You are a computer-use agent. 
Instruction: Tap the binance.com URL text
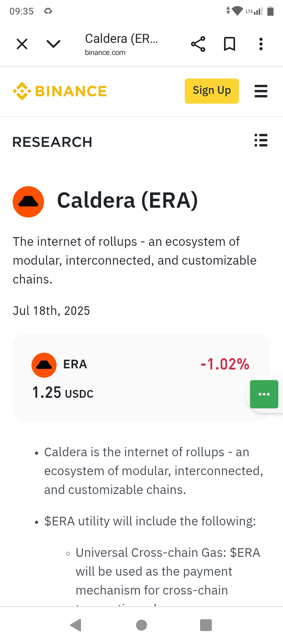pyautogui.click(x=105, y=53)
